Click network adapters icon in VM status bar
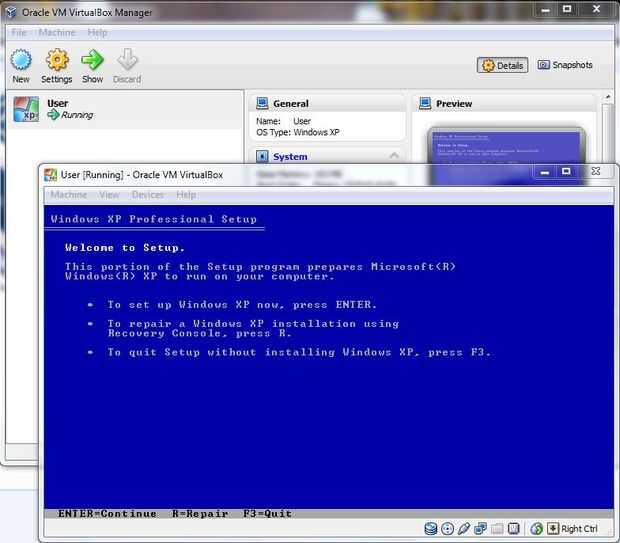Screen dimensions: 620x543 coord(480,529)
